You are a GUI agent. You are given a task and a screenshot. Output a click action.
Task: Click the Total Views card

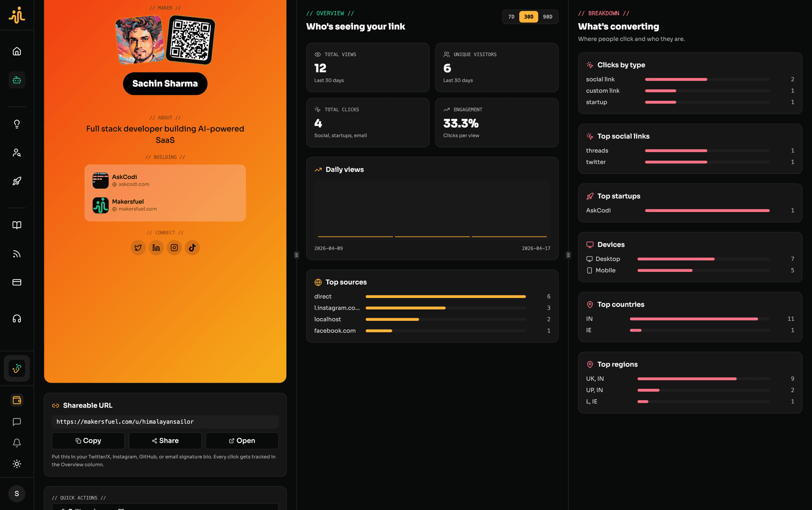pos(368,67)
